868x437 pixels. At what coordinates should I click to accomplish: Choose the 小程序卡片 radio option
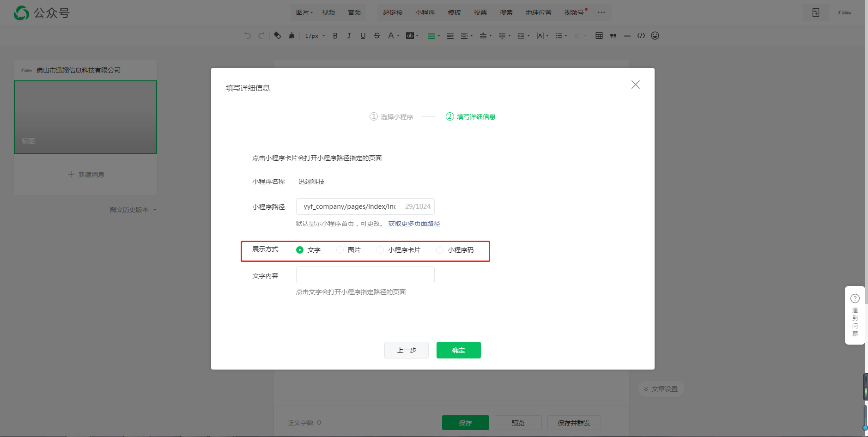[380, 250]
